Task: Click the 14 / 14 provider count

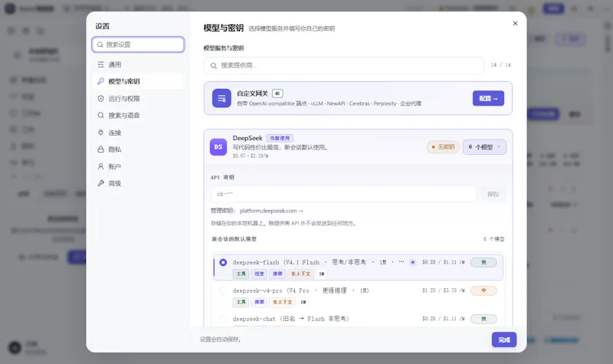Action: click(501, 65)
